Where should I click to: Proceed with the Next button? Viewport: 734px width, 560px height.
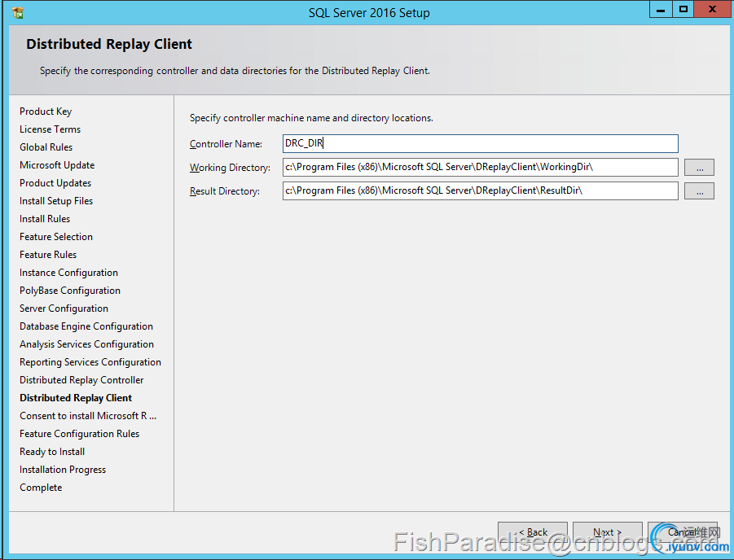pyautogui.click(x=608, y=532)
